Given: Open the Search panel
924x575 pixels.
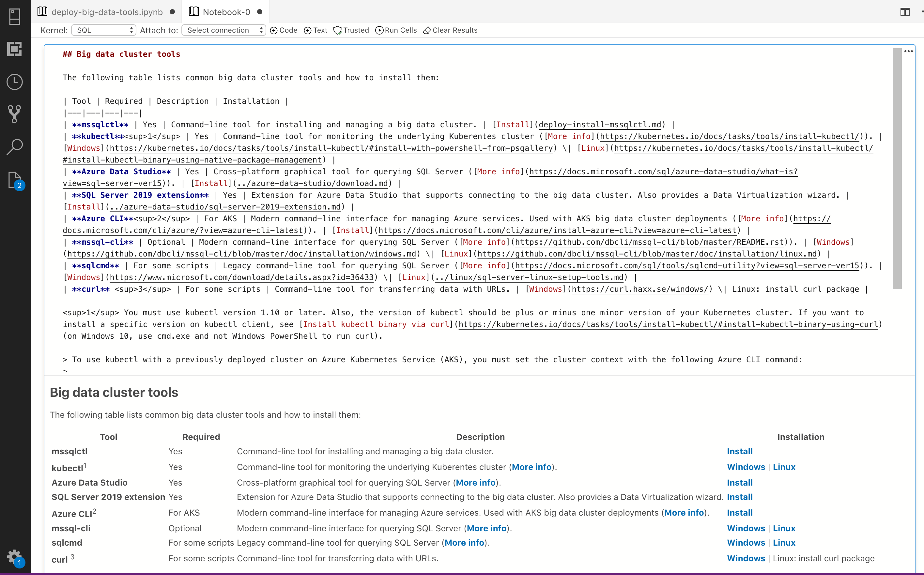Looking at the screenshot, I should pos(14,147).
